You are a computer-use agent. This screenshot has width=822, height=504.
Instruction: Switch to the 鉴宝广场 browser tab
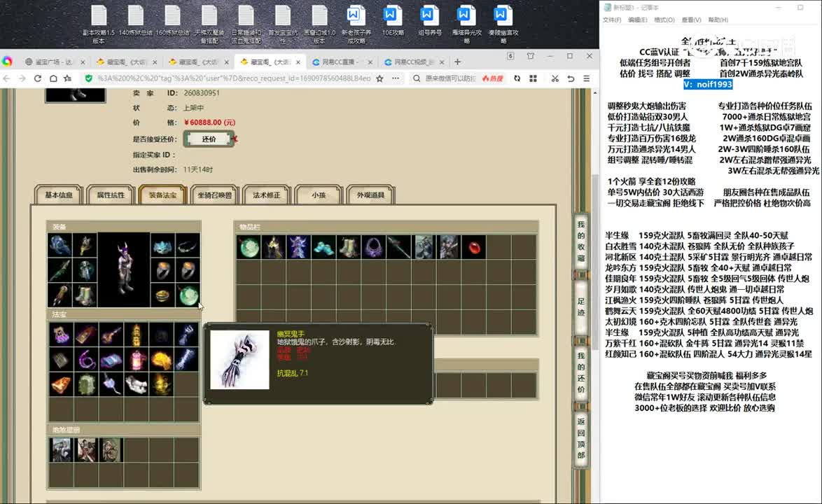click(54, 62)
